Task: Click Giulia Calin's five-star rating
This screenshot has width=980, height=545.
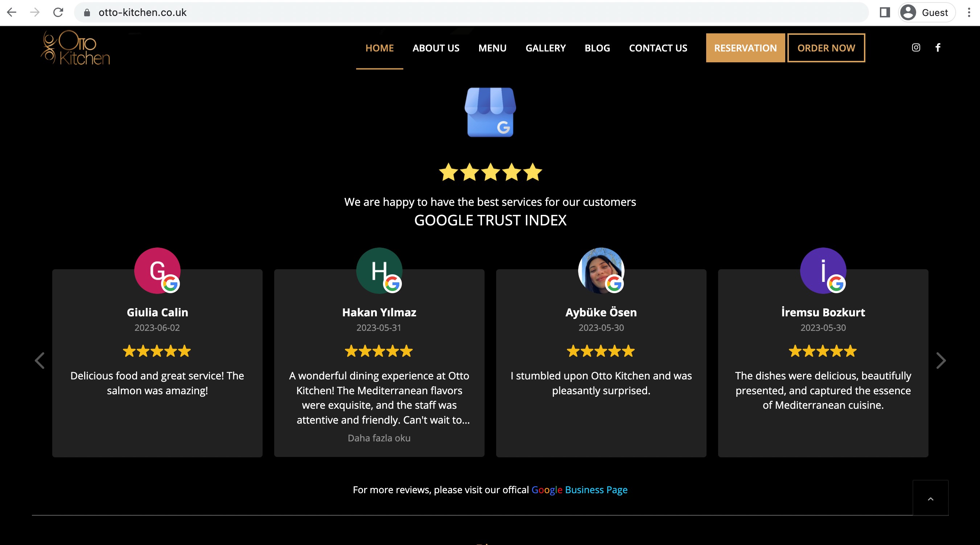Action: click(x=157, y=351)
